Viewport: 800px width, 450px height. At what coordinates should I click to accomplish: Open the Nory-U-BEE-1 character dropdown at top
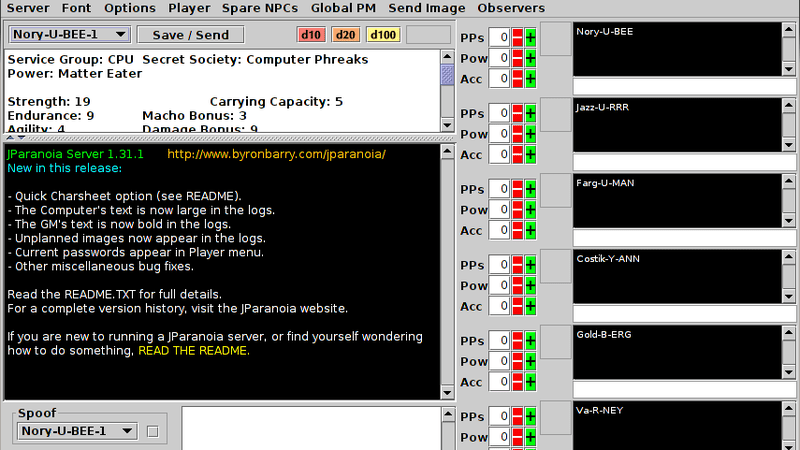coord(69,34)
